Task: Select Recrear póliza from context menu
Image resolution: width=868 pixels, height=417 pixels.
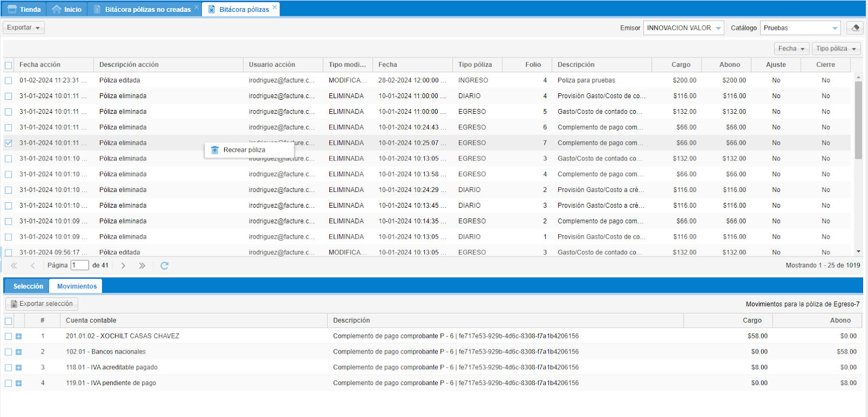Action: point(244,150)
